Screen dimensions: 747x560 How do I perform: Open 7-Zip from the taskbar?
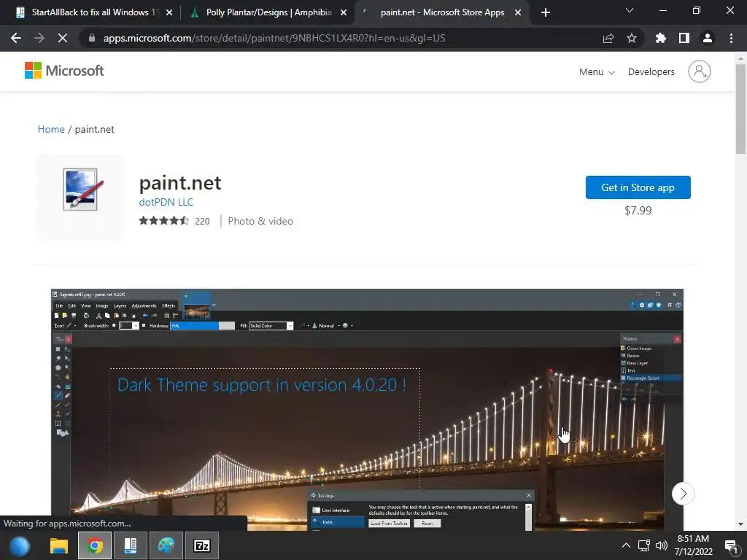tap(202, 545)
